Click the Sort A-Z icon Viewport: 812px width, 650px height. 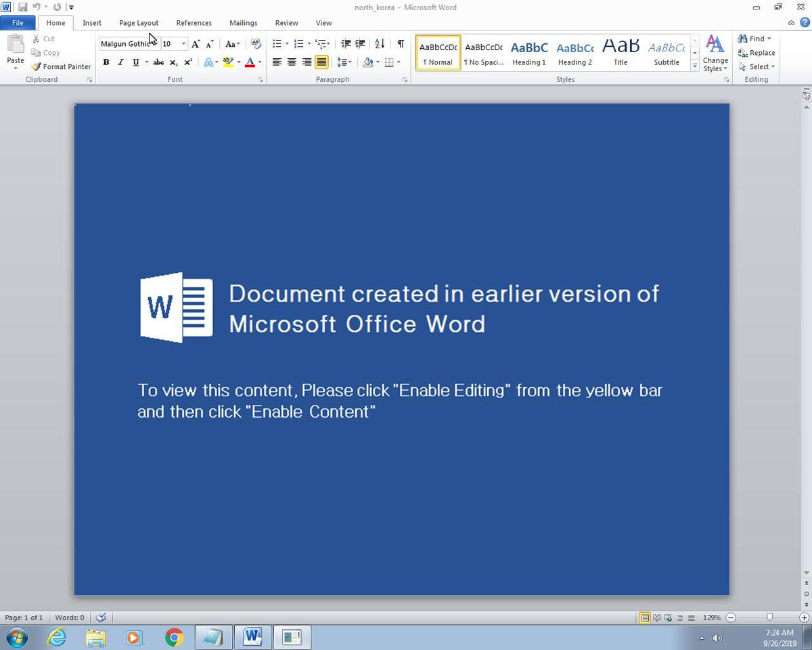pyautogui.click(x=380, y=43)
